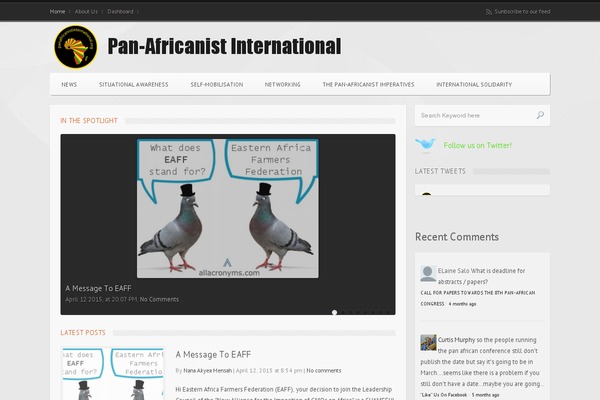Click the Twitter bird icon
The image size is (600, 400).
coord(425,145)
